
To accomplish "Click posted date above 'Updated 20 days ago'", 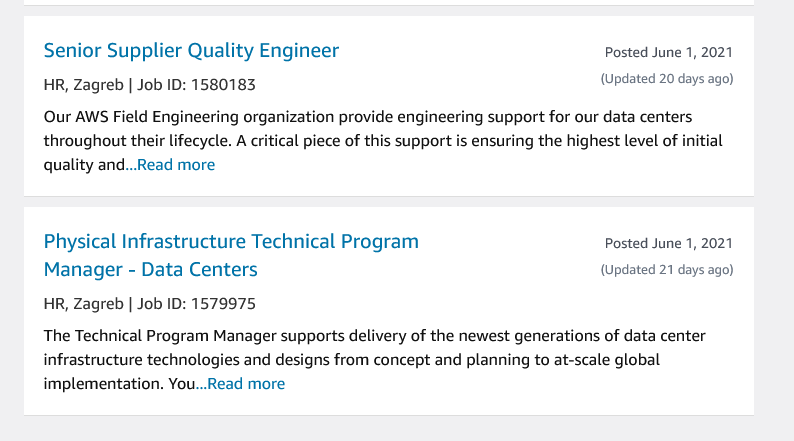I will [668, 52].
